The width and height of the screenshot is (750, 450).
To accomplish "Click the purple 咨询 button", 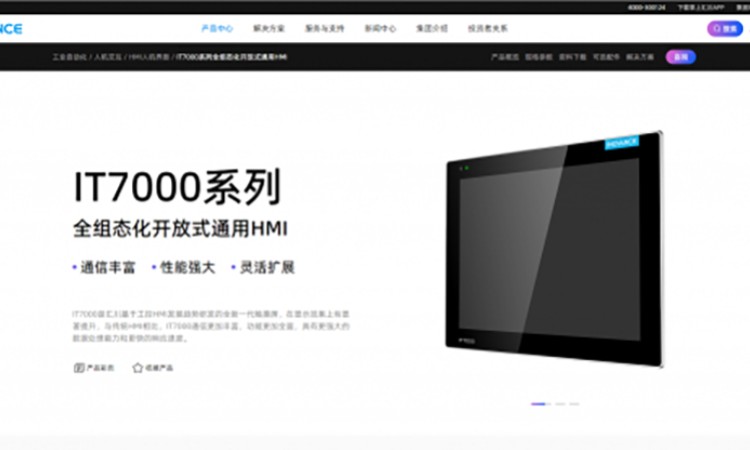I will [680, 57].
